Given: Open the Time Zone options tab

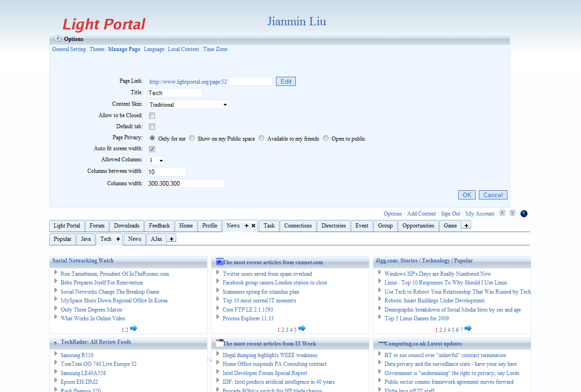Looking at the screenshot, I should (x=215, y=49).
